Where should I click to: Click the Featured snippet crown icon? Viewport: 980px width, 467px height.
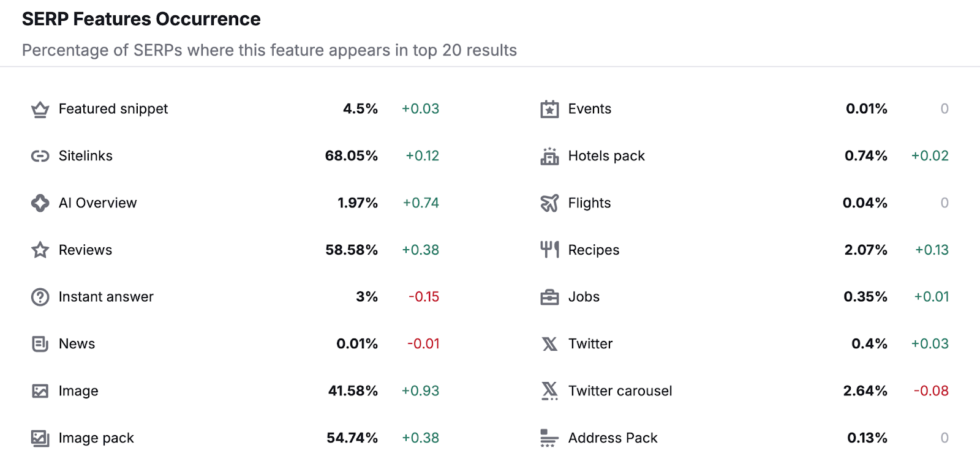[39, 109]
